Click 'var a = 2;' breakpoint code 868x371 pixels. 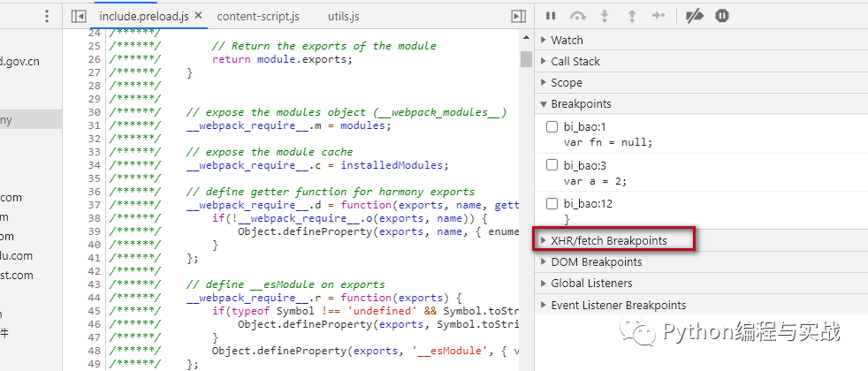595,181
